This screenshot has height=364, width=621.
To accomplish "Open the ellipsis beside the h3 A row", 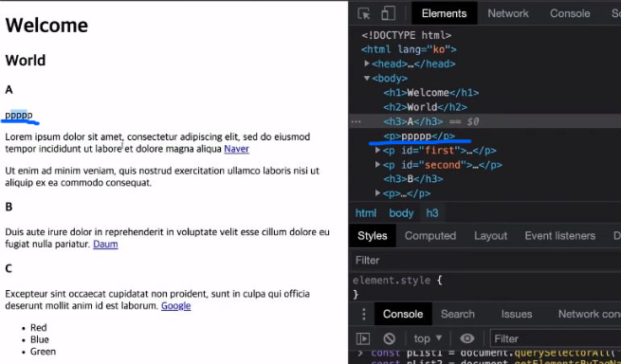I will pyautogui.click(x=356, y=121).
